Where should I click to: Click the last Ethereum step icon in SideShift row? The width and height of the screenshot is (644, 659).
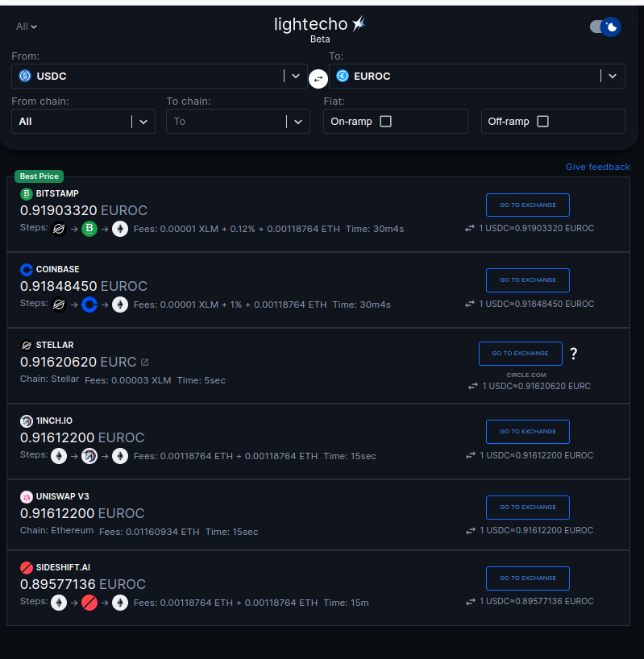pyautogui.click(x=120, y=603)
